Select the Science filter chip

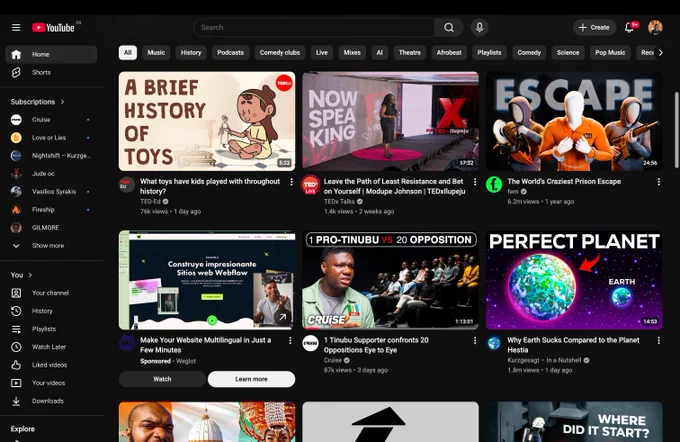(x=568, y=52)
